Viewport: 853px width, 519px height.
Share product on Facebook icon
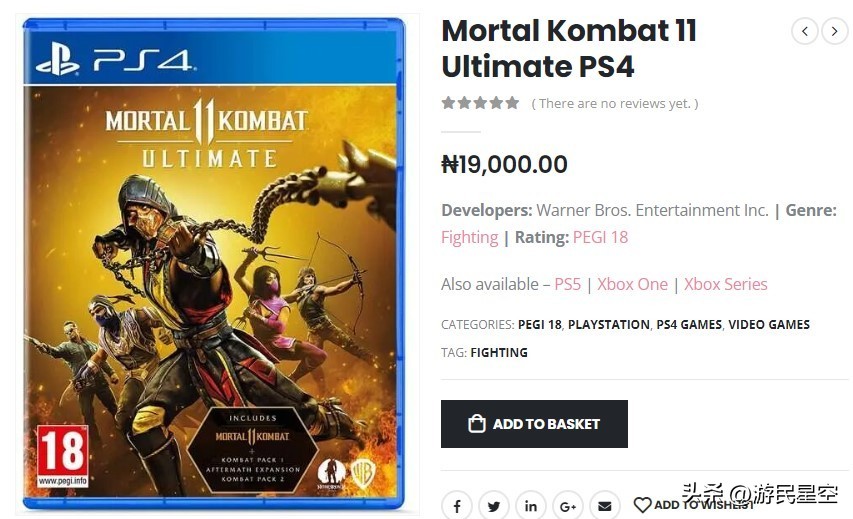point(456,506)
